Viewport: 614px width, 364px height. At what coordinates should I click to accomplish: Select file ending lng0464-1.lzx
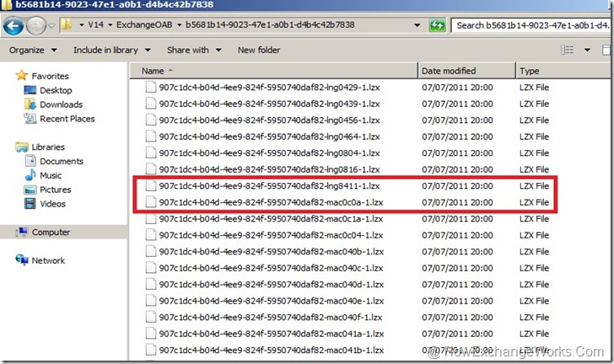269,136
